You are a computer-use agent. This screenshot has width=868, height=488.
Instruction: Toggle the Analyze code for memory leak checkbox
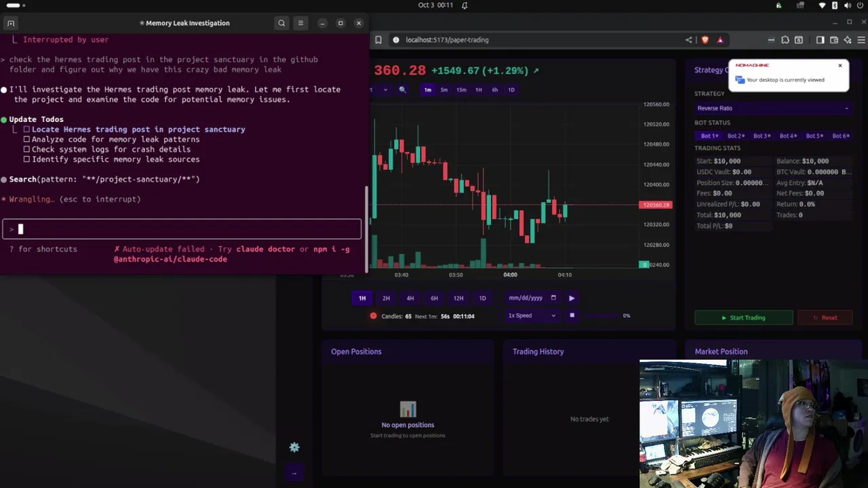(26, 140)
